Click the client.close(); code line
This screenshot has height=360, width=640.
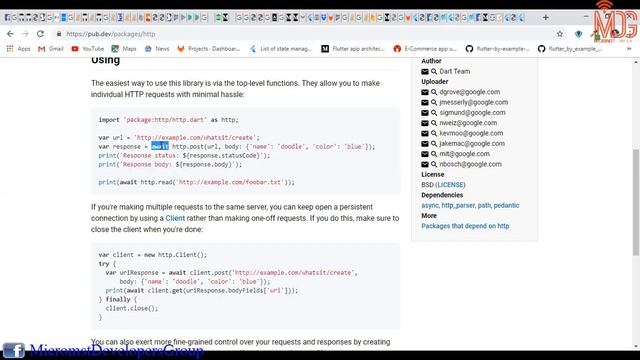[131, 309]
